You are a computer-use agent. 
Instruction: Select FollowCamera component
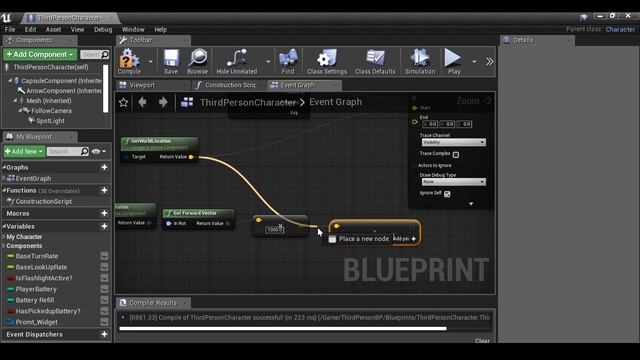pos(51,111)
